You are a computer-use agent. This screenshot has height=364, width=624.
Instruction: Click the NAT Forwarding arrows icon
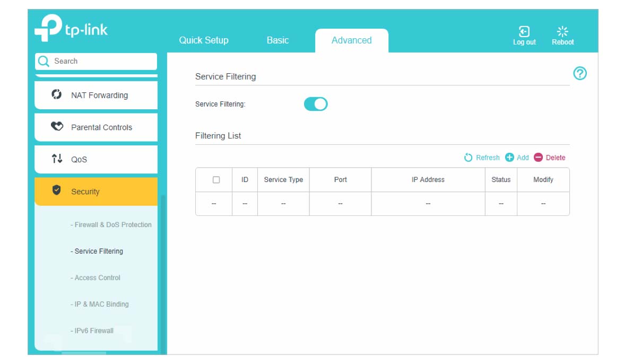[x=56, y=94]
